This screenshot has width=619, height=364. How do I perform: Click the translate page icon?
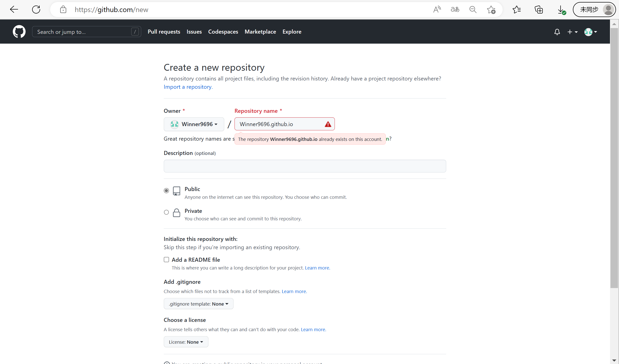[455, 10]
